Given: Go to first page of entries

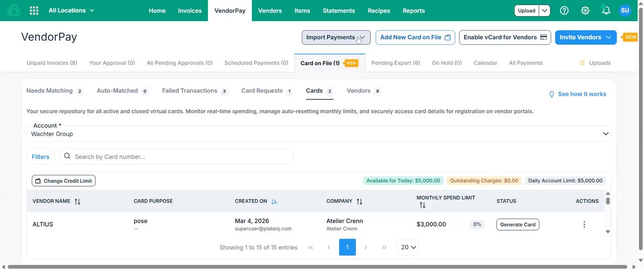Looking at the screenshot, I should tap(310, 247).
